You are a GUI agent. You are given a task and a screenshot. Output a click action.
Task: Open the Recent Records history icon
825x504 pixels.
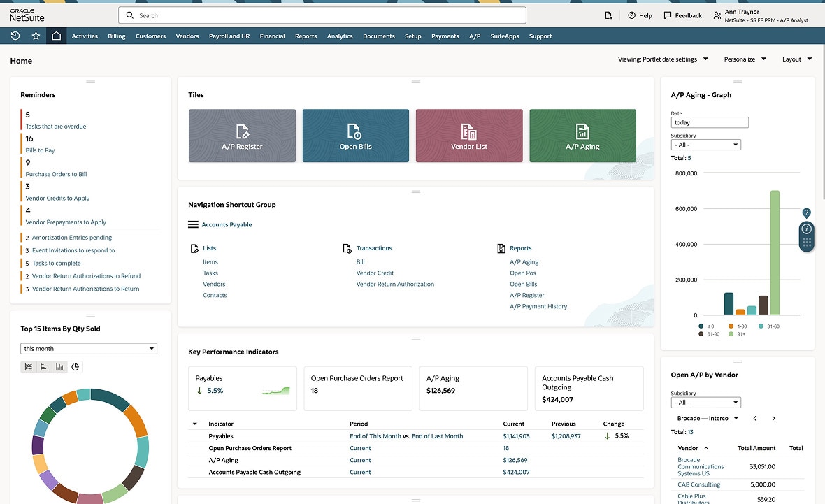[x=15, y=36]
